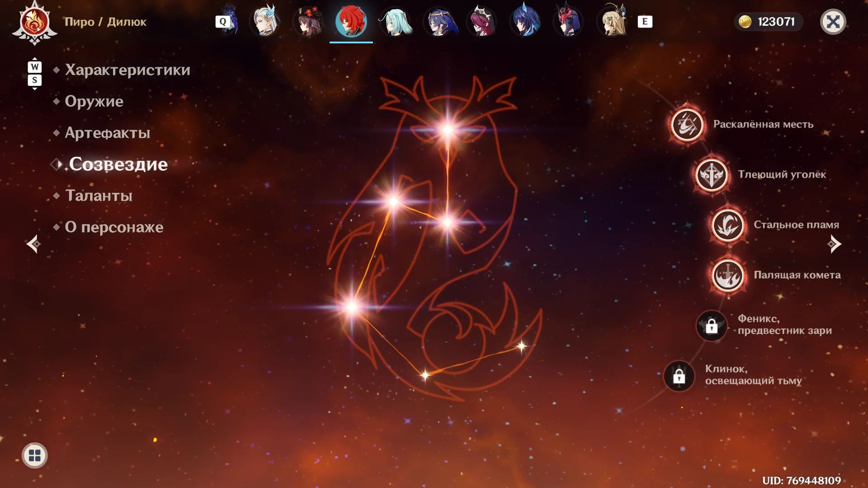Close the character screen with X
This screenshot has height=488, width=868.
[833, 22]
